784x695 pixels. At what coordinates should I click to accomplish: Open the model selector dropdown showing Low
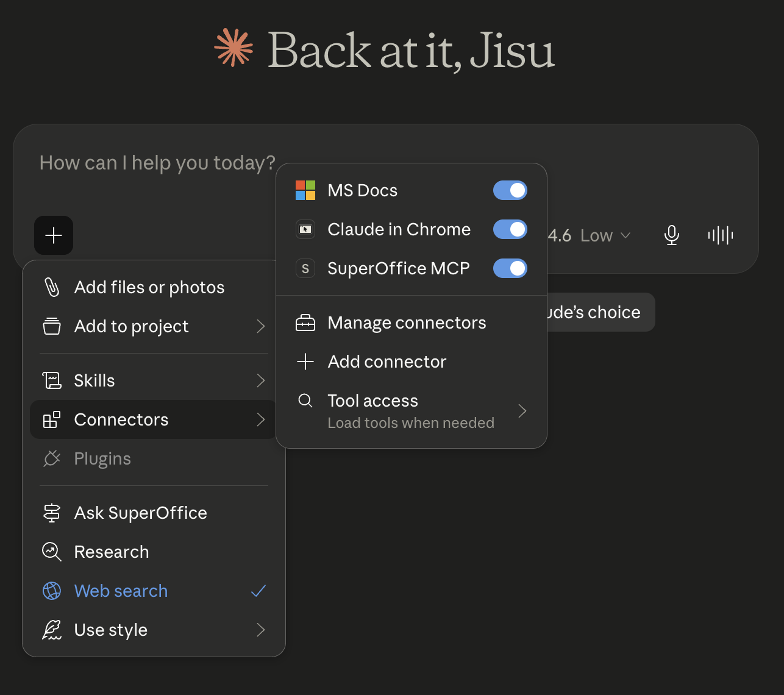pos(589,235)
